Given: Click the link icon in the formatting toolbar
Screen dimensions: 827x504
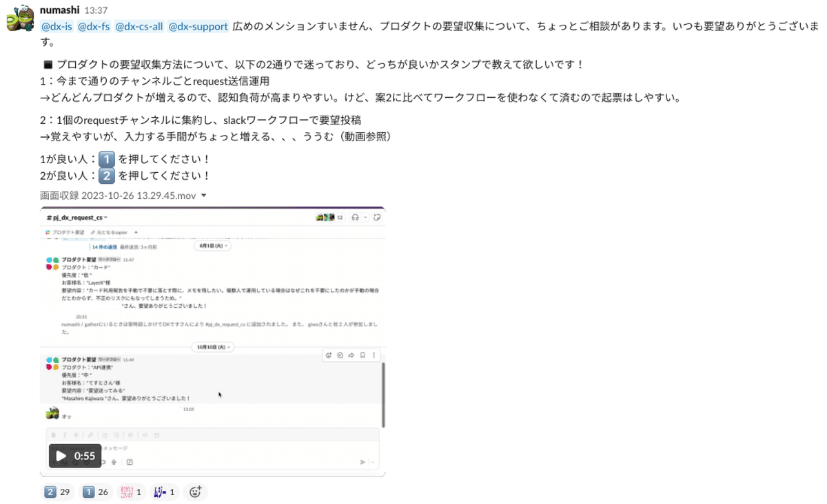Looking at the screenshot, I should (90, 436).
